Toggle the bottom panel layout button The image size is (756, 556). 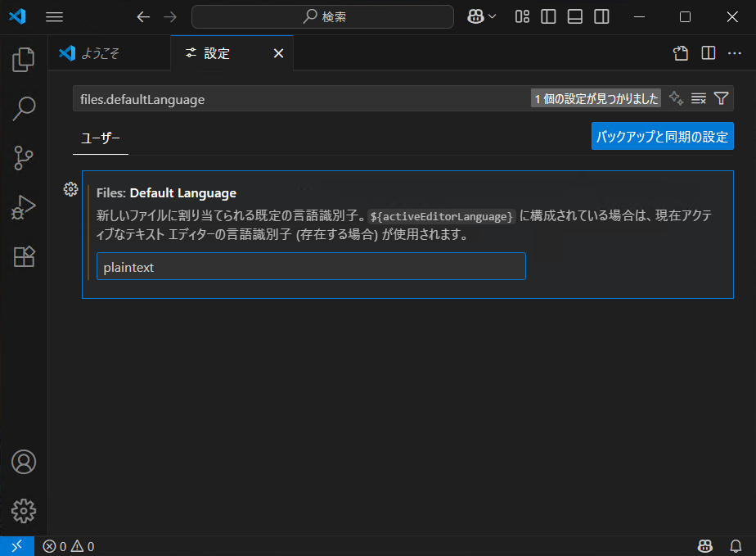[x=574, y=16]
